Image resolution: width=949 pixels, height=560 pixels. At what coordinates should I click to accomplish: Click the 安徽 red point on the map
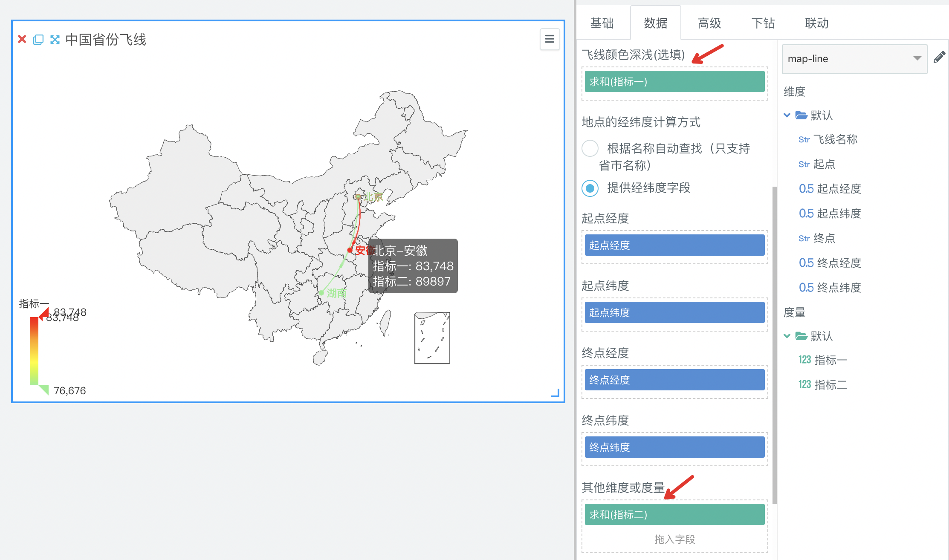coord(350,250)
